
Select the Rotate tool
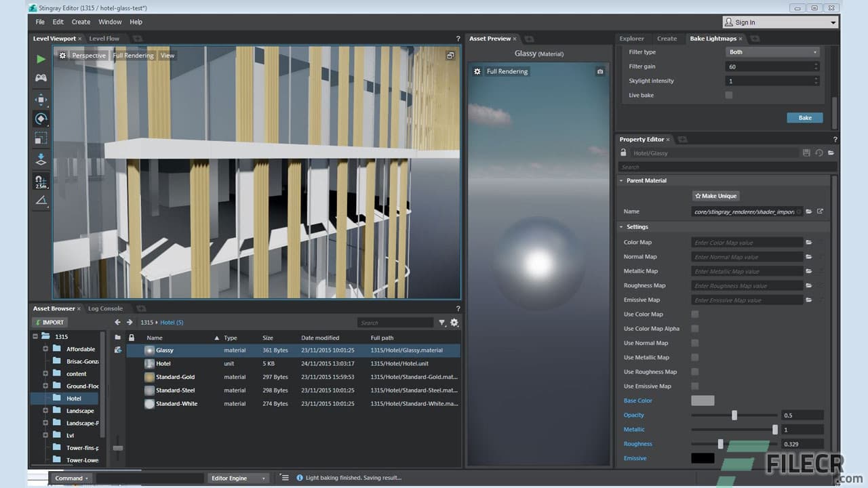pyautogui.click(x=41, y=119)
